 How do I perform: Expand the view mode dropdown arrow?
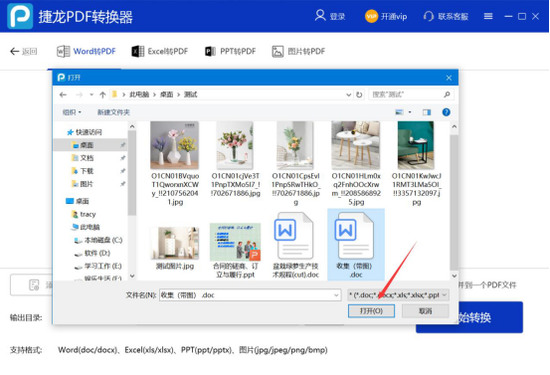coord(410,112)
